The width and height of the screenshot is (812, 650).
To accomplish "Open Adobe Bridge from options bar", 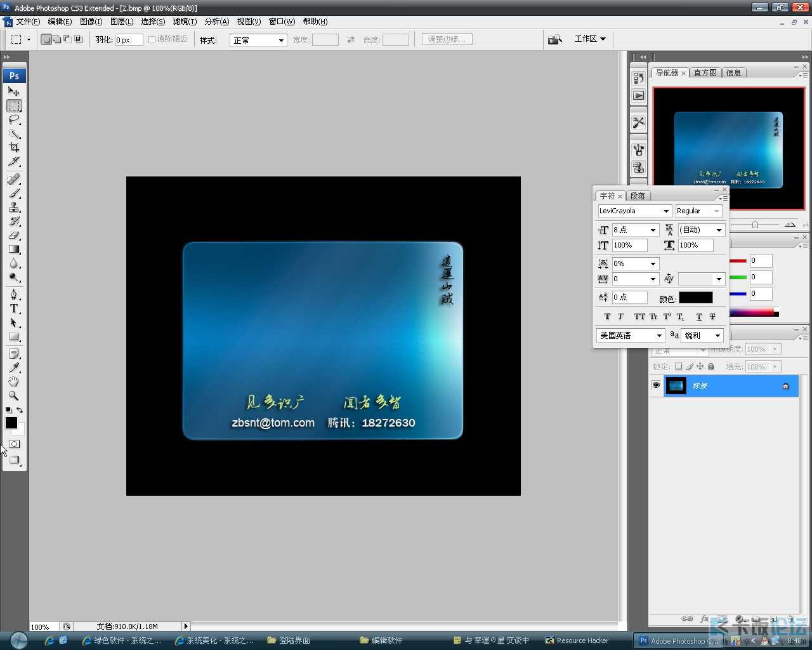I will (555, 39).
